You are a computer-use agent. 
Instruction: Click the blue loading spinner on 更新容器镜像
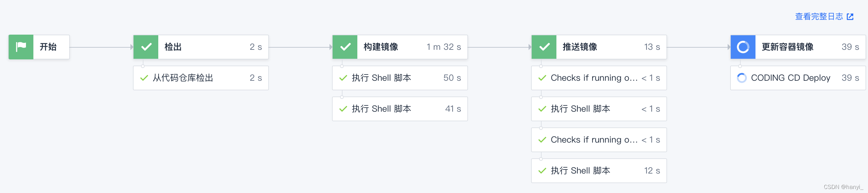742,47
